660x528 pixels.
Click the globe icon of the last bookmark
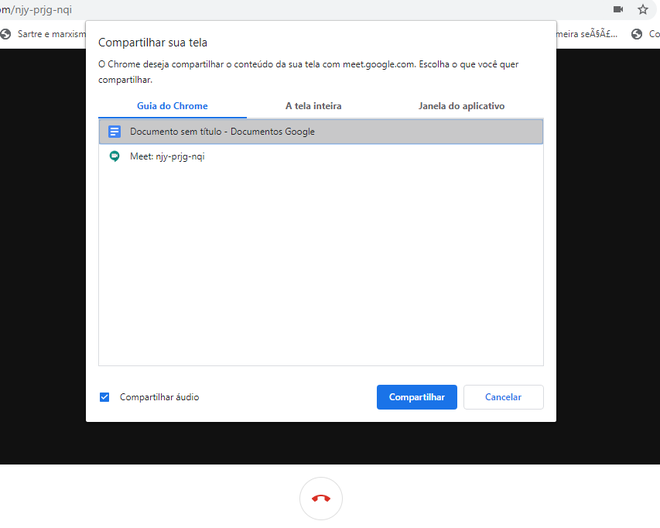636,34
